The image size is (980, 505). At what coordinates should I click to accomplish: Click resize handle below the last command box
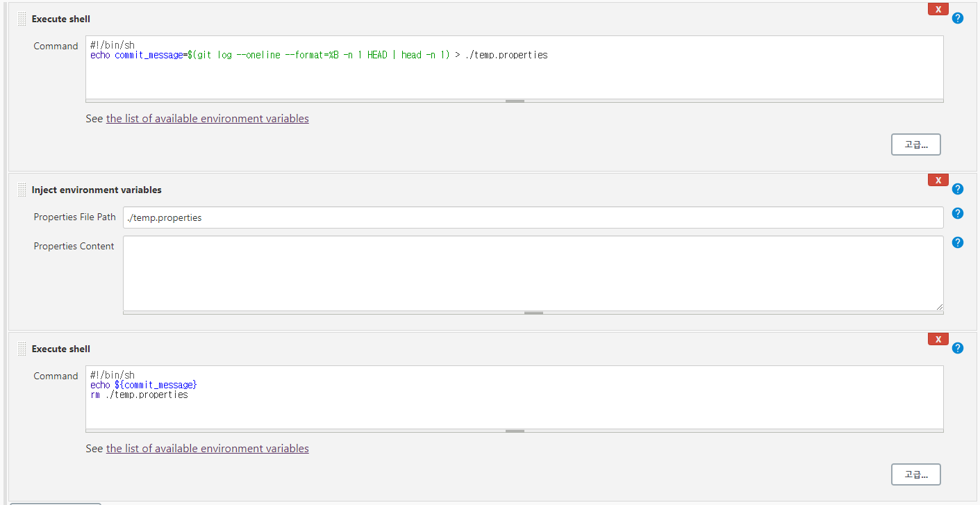[515, 431]
